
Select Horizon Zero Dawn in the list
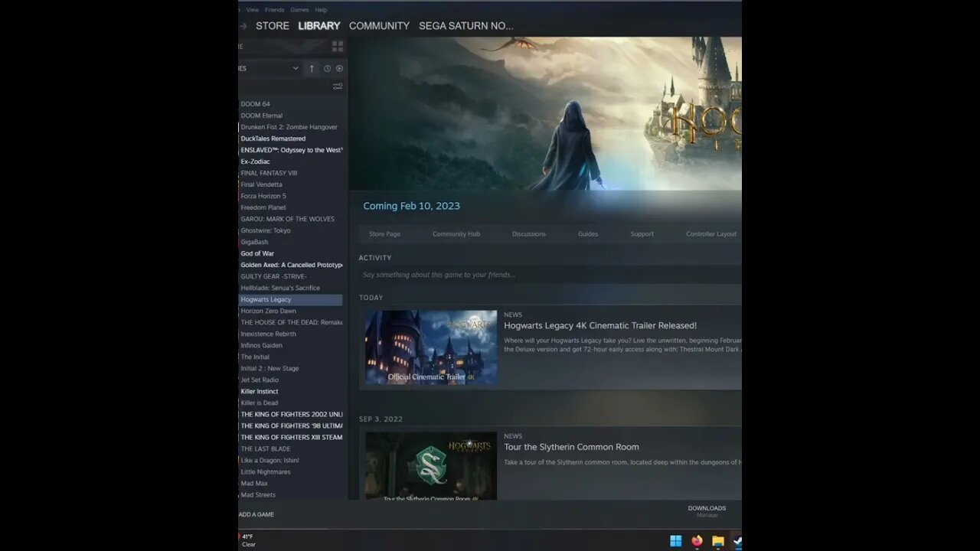click(x=269, y=311)
